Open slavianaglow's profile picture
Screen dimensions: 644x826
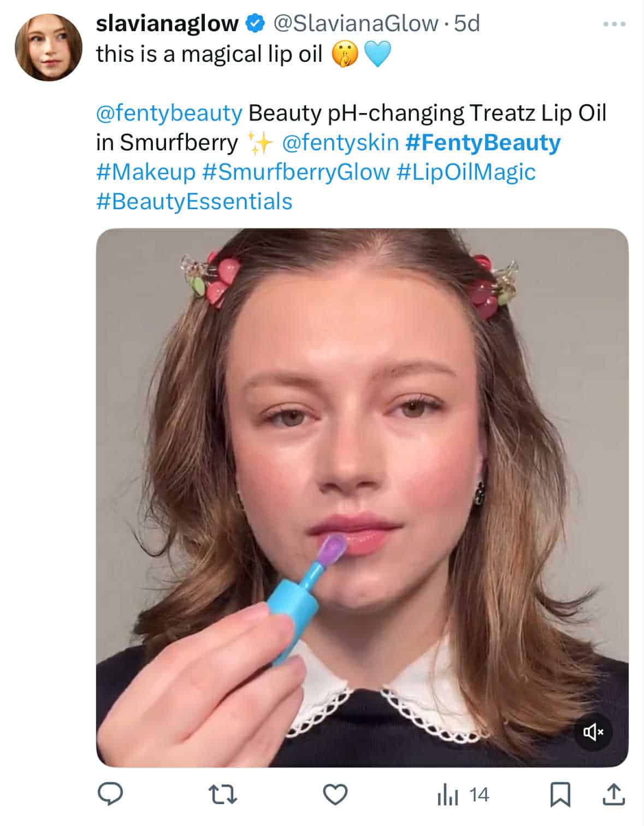(48, 48)
